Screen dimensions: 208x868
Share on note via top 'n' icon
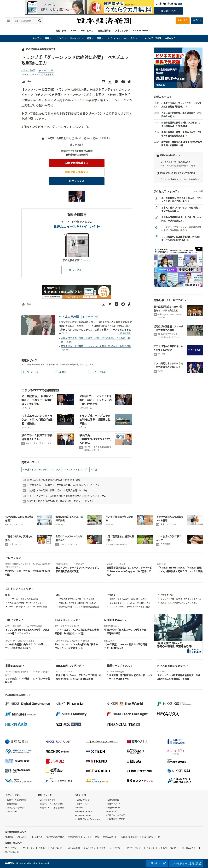[110, 81]
